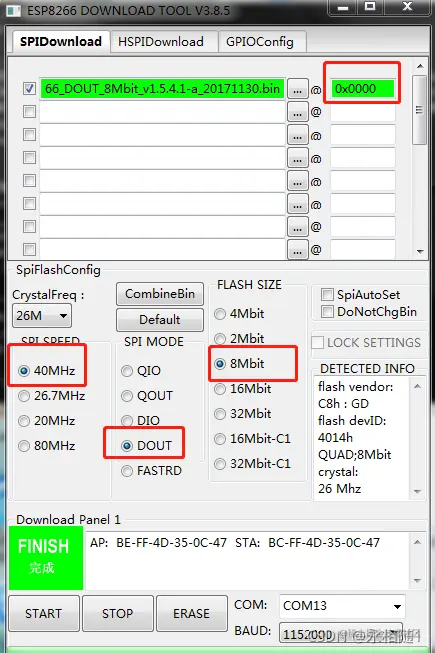Select 40MHz SPI speed
The width and height of the screenshot is (435, 653).
47,370
